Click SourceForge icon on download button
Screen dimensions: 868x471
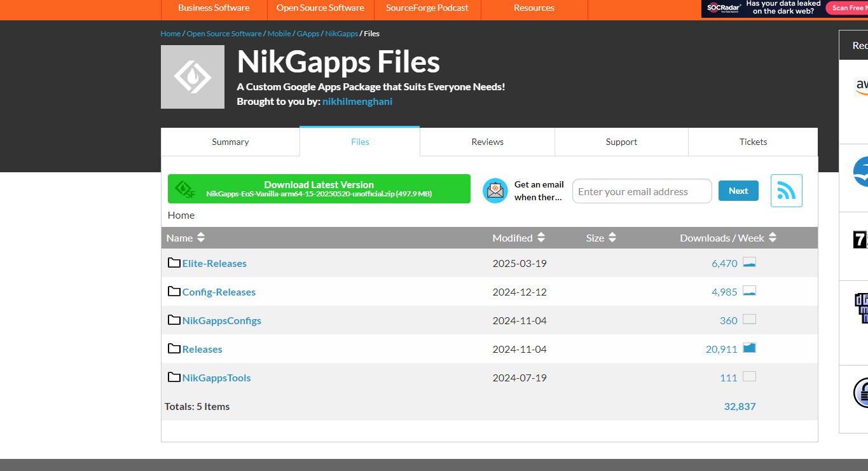(185, 189)
